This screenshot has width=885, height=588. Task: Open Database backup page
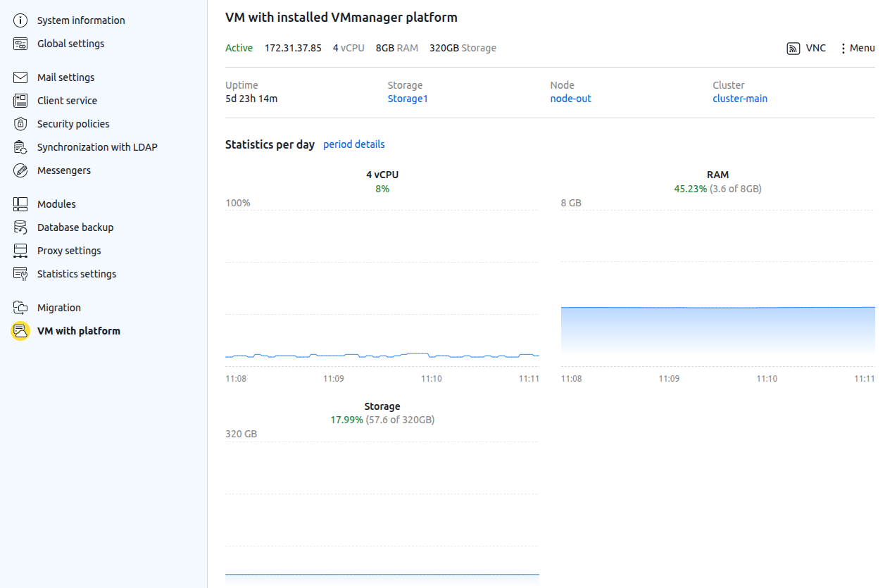coord(75,227)
